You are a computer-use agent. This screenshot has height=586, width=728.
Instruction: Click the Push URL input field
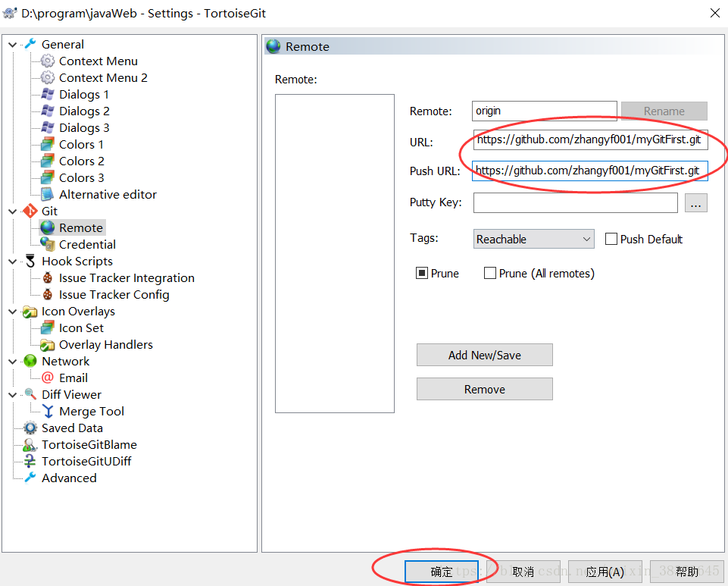(589, 171)
